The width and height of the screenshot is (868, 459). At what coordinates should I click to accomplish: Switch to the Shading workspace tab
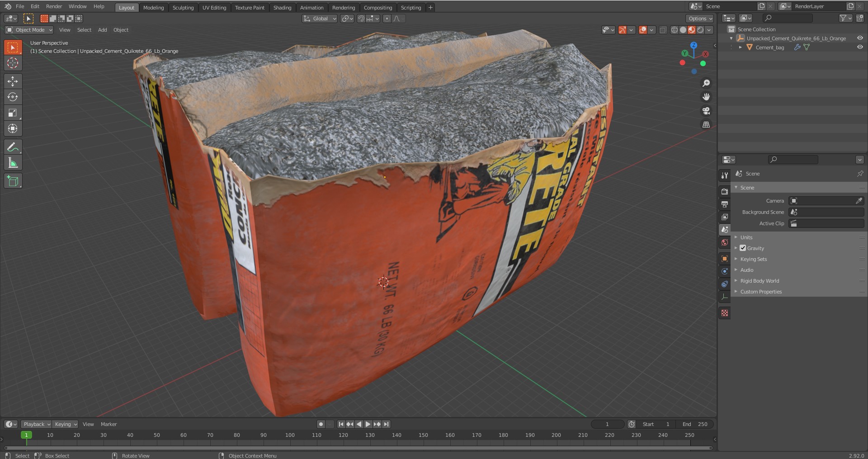282,8
